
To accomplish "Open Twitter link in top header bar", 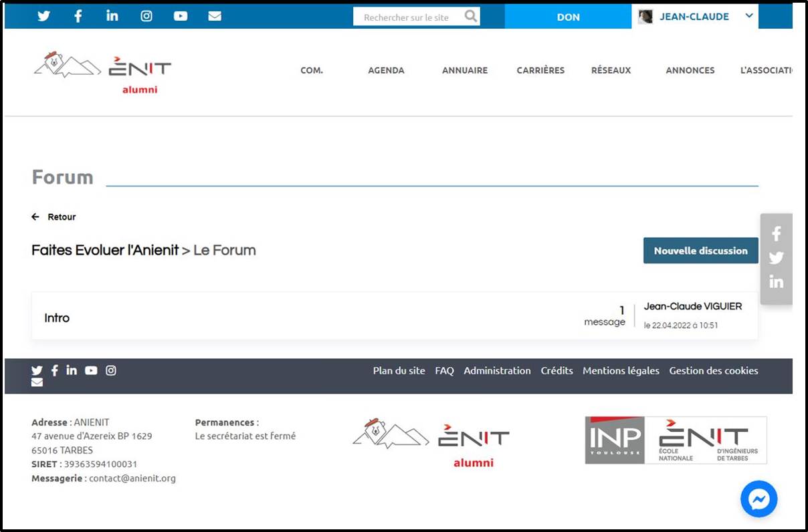I will point(43,16).
